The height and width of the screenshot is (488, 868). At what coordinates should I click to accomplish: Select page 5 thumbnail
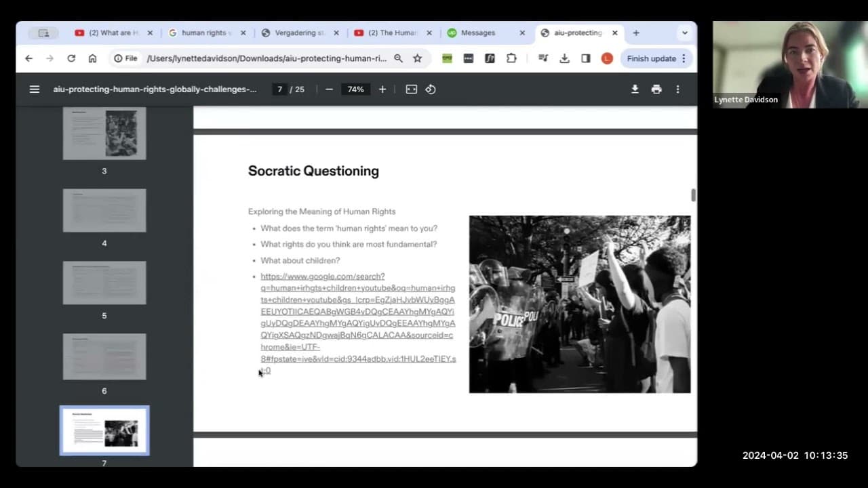click(x=104, y=283)
